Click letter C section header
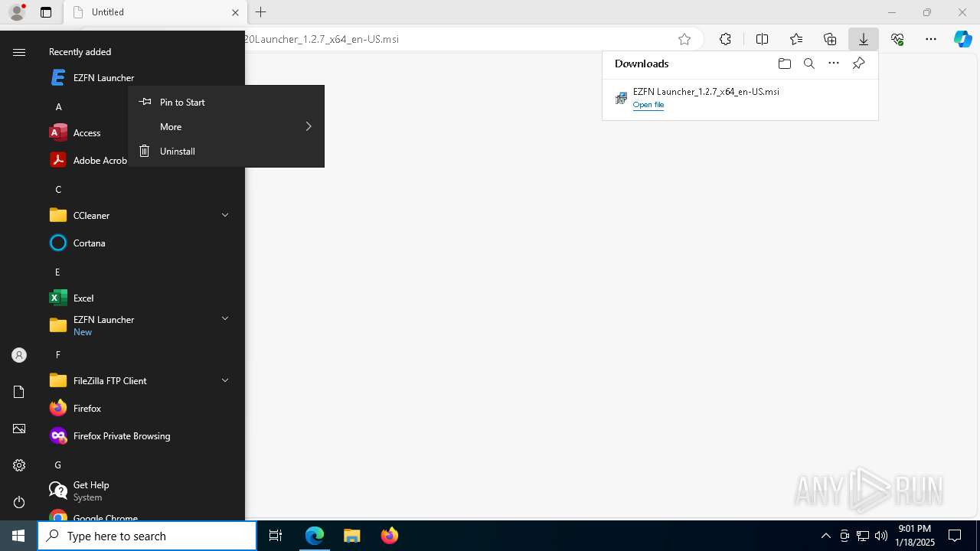 [58, 189]
